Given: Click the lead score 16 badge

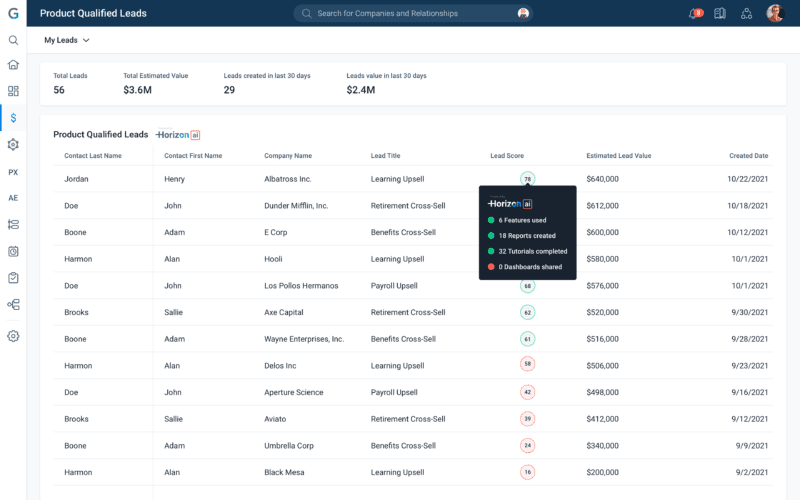Looking at the screenshot, I should (x=527, y=472).
